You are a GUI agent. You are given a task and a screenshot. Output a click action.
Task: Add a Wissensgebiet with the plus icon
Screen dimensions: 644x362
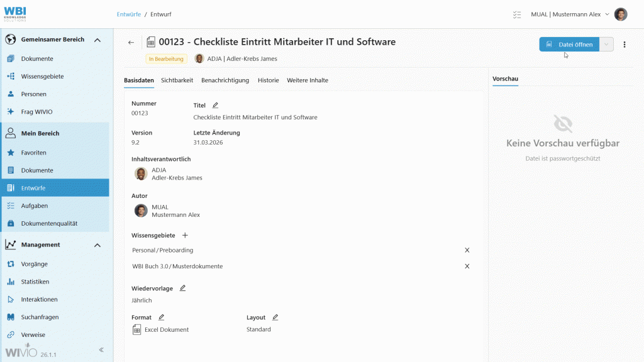184,234
